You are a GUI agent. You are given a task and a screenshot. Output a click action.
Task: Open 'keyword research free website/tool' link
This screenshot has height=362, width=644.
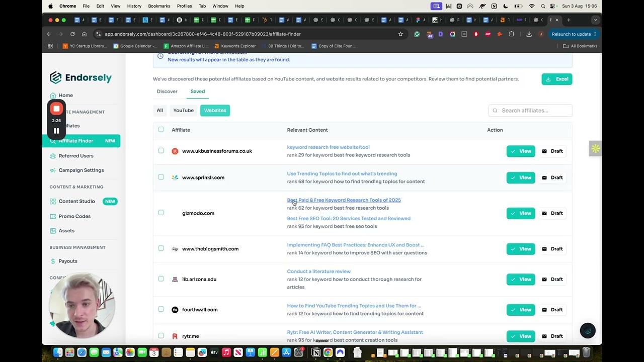(x=328, y=147)
